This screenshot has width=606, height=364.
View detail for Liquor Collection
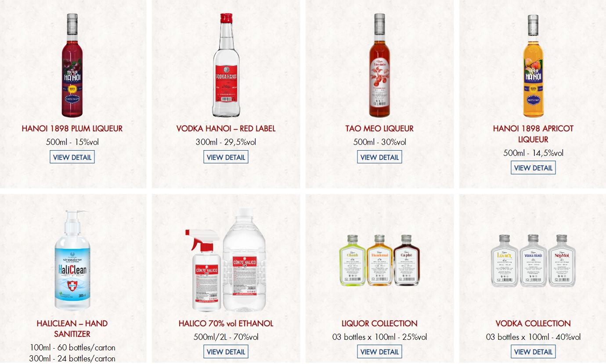[x=379, y=352]
